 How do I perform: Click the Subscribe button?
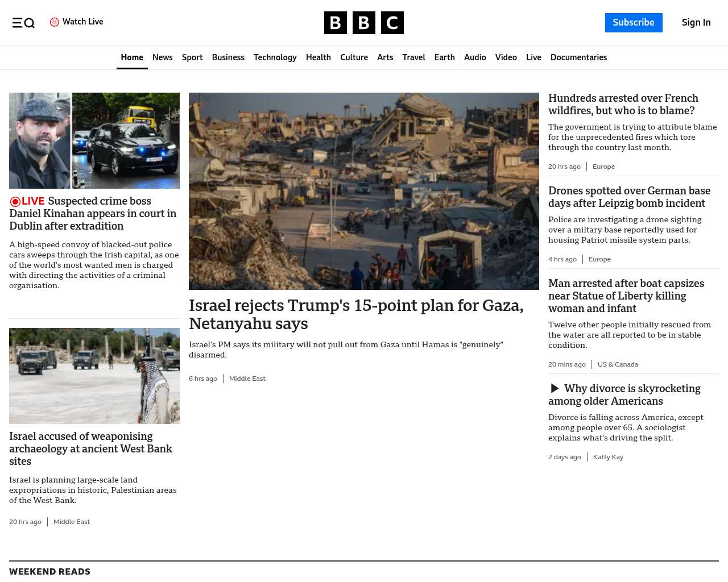pyautogui.click(x=634, y=23)
